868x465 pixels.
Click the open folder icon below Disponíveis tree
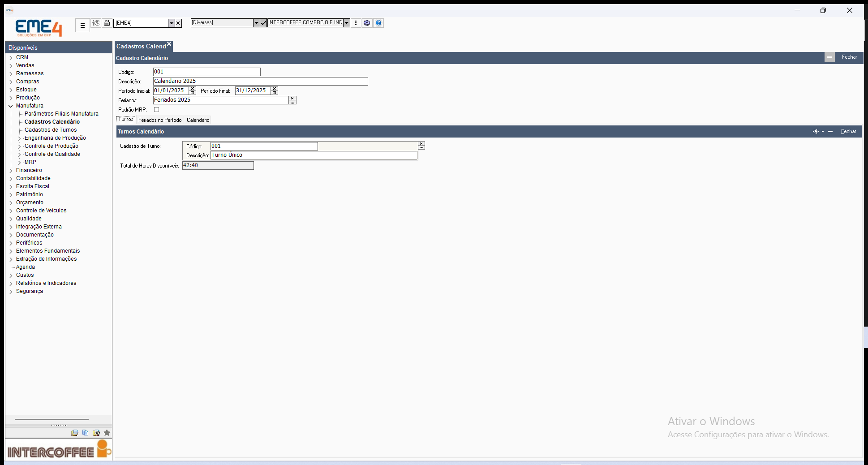point(74,433)
